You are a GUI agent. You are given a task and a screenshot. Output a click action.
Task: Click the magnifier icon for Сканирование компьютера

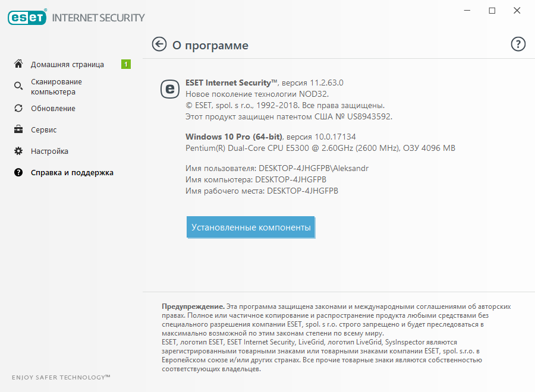click(18, 86)
